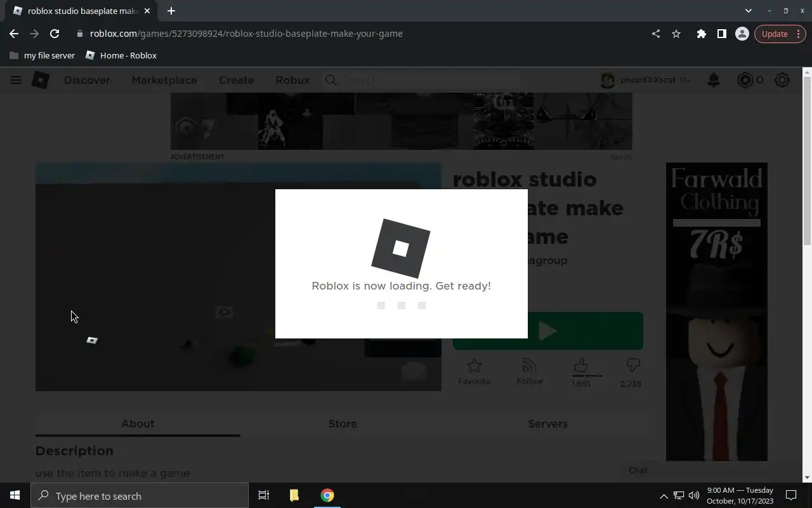The width and height of the screenshot is (812, 508).
Task: Share this page from the address bar
Action: coord(656,34)
